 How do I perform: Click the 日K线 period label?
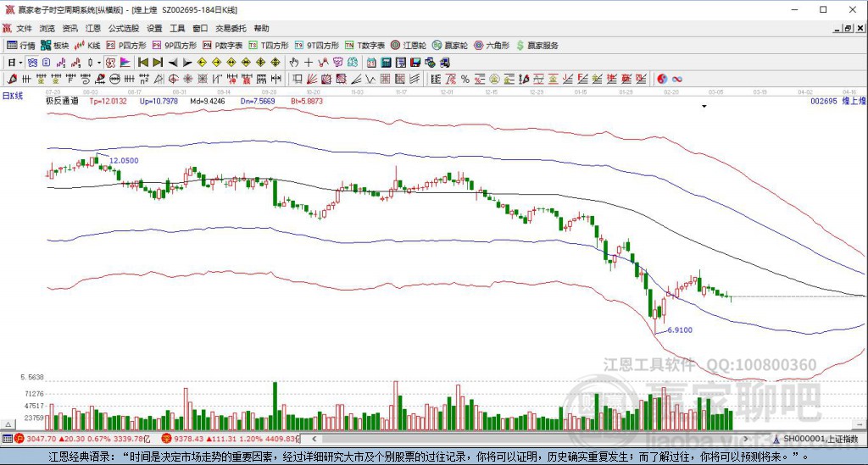click(x=13, y=96)
